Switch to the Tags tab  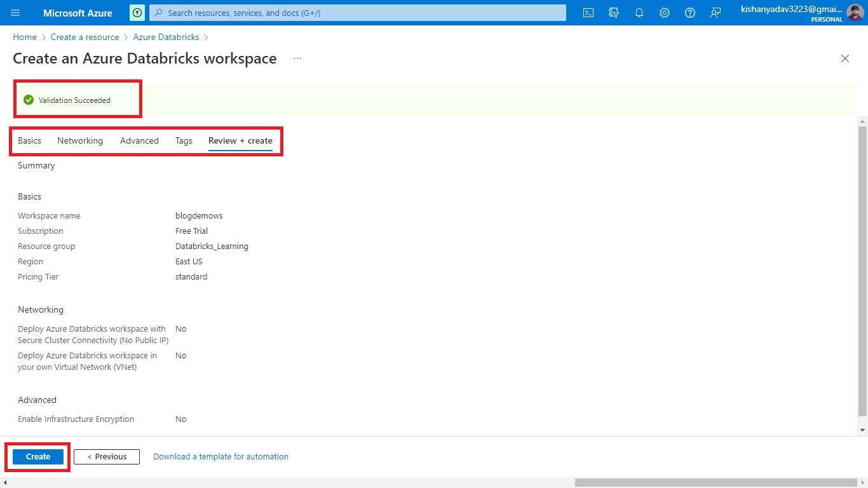click(184, 140)
